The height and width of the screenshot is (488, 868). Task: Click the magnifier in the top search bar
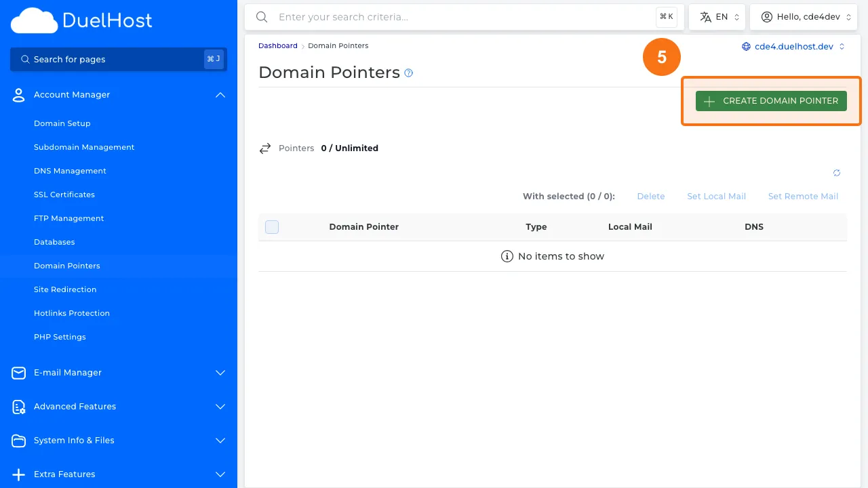click(x=262, y=17)
